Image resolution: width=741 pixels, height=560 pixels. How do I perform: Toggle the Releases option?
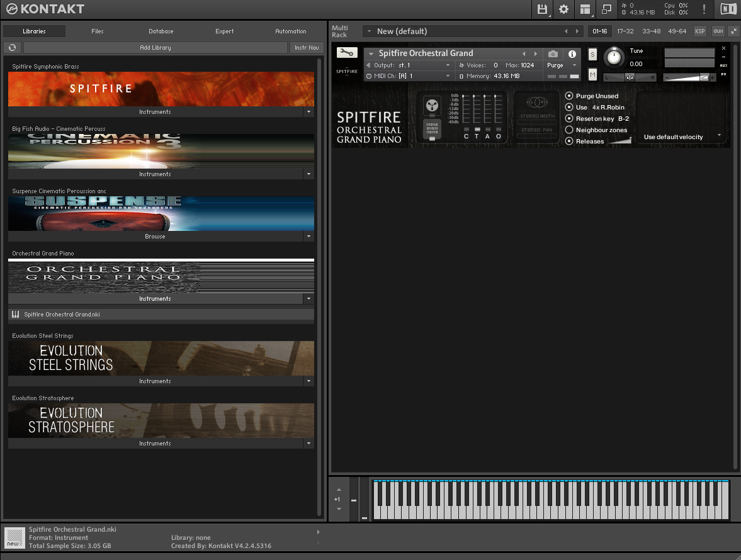[x=569, y=141]
